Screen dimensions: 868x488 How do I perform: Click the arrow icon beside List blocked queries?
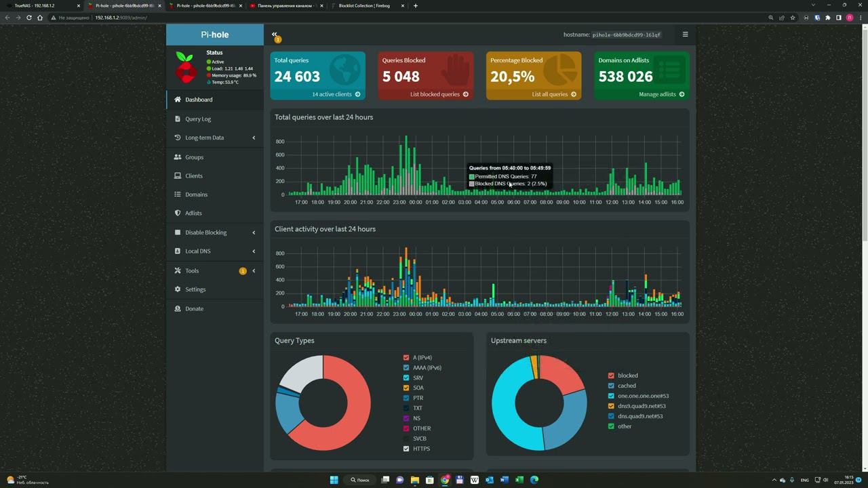465,94
